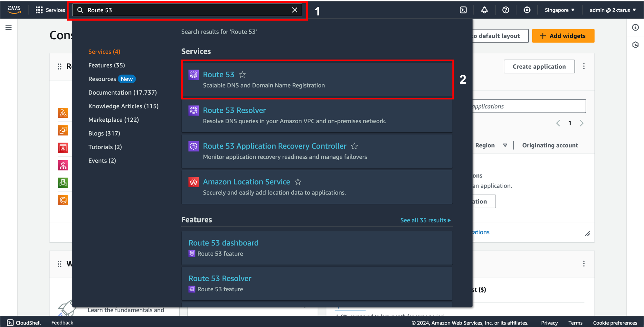Image resolution: width=644 pixels, height=327 pixels.
Task: Favorite Application Recovery Controller star
Action: point(355,146)
